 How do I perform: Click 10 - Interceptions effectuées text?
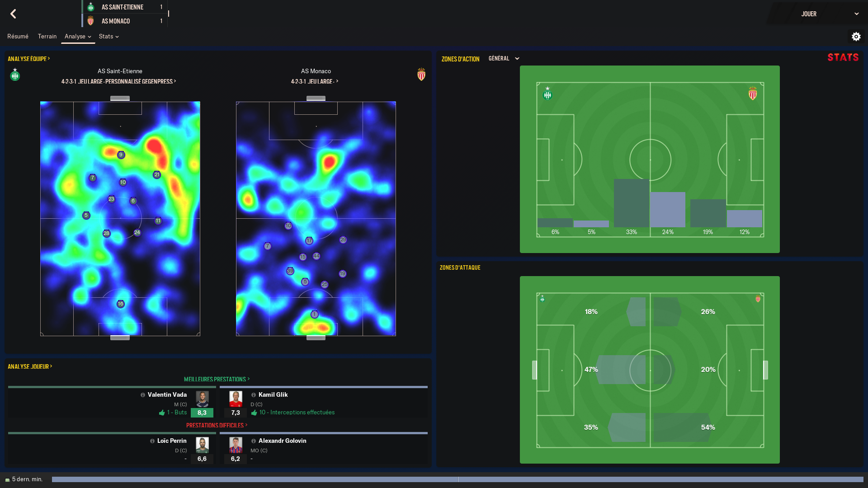click(x=297, y=413)
